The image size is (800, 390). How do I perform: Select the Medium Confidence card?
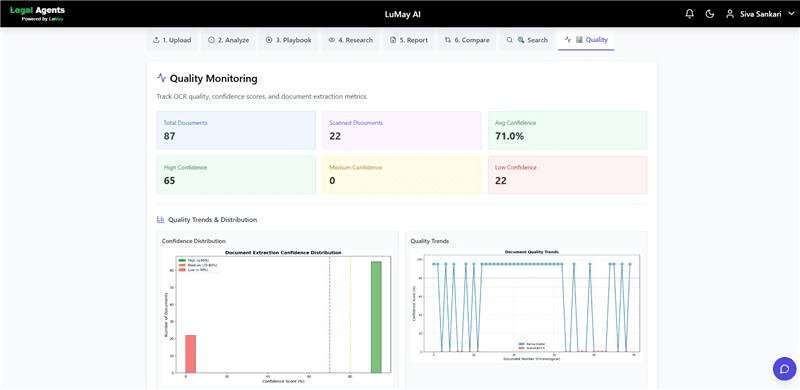coord(402,175)
